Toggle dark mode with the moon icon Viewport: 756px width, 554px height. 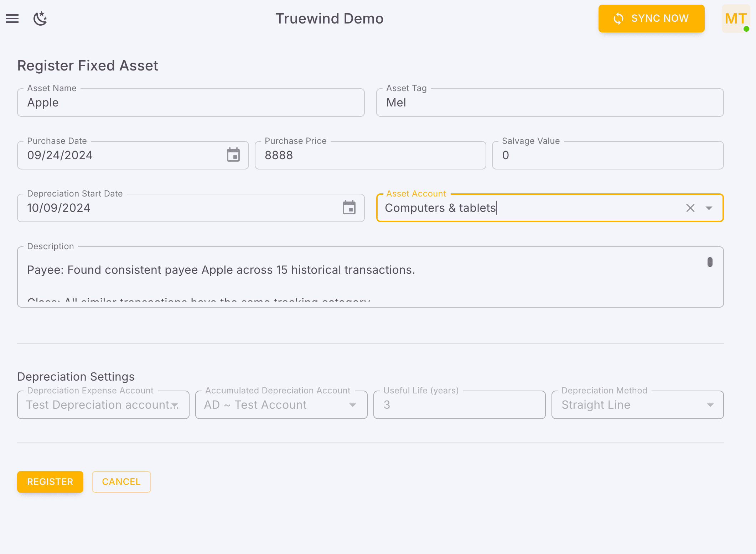[40, 19]
